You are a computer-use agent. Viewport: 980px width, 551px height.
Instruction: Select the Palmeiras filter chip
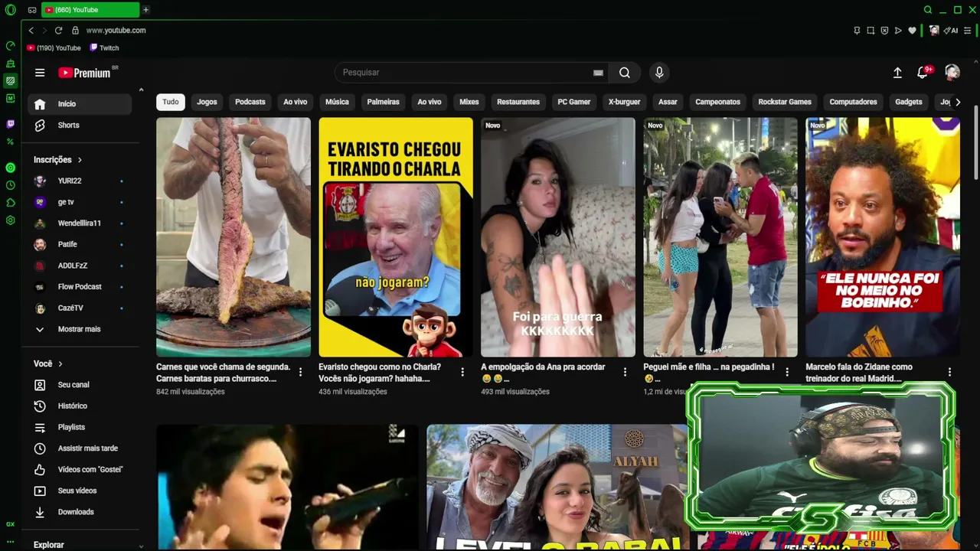[383, 102]
